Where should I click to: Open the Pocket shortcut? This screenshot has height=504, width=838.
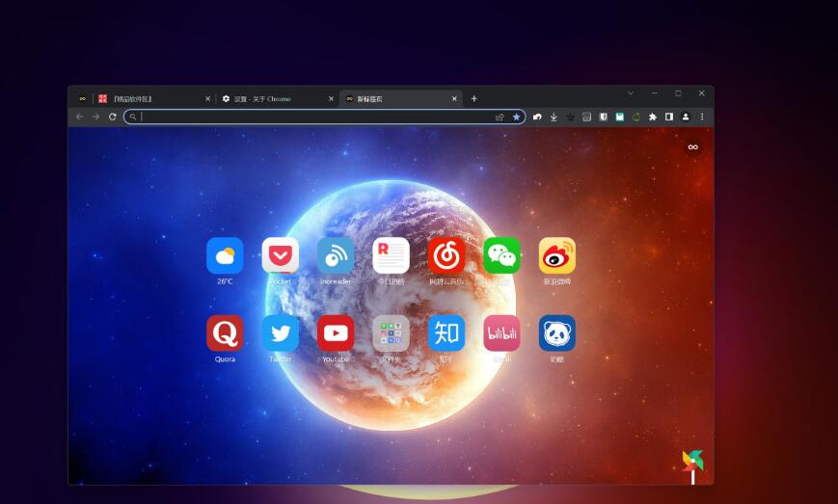coord(280,255)
